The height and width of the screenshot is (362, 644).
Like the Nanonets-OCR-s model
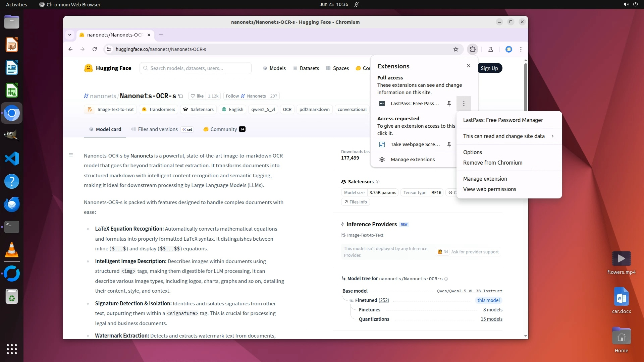197,96
